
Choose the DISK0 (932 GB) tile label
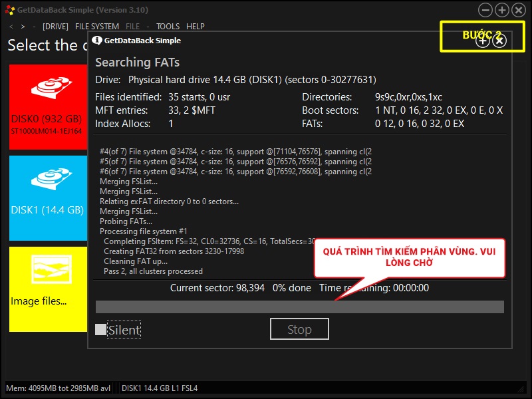[47, 119]
